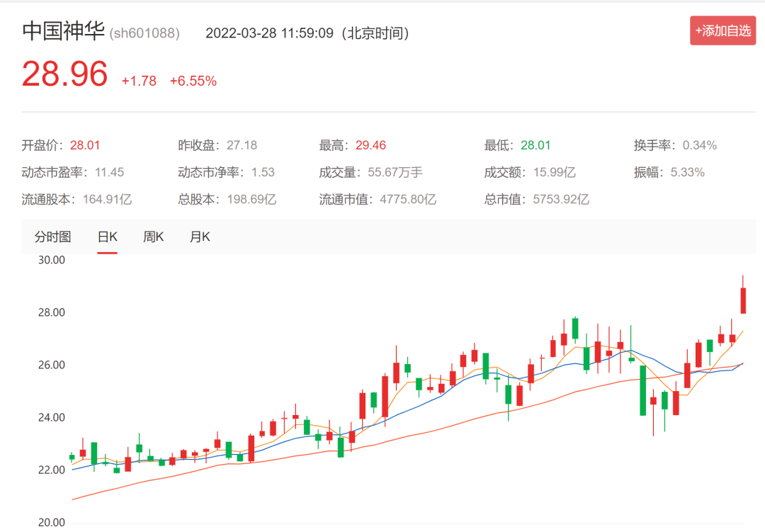765x532 pixels.
Task: Click the stock name 中国神华
Action: (x=62, y=31)
